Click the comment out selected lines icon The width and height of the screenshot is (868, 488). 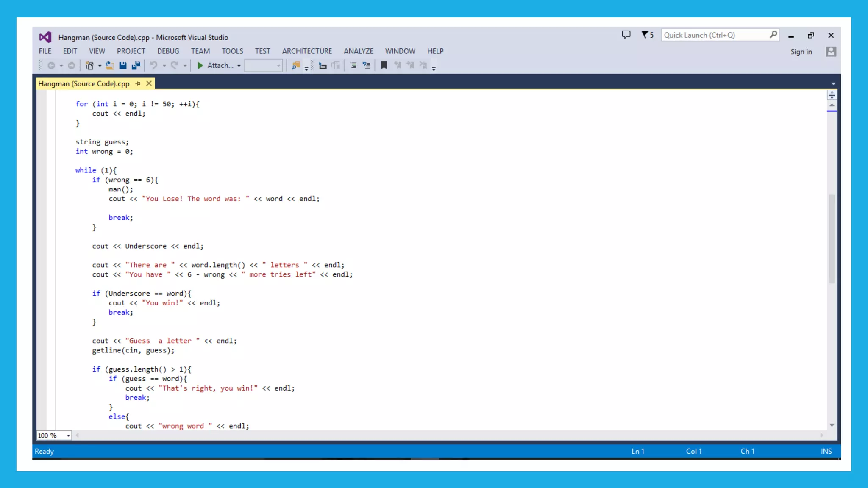tap(353, 65)
